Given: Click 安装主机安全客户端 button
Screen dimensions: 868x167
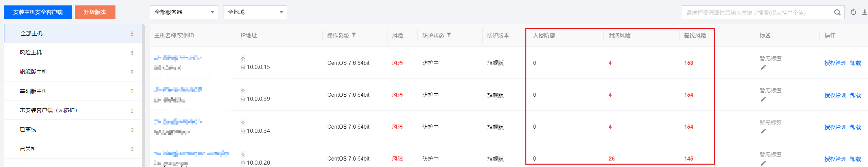Looking at the screenshot, I should pos(38,12).
